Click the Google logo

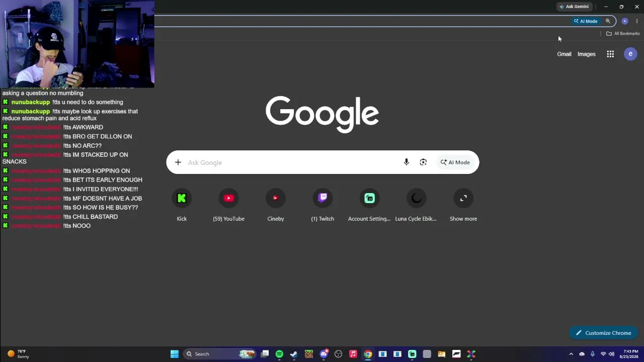click(323, 114)
